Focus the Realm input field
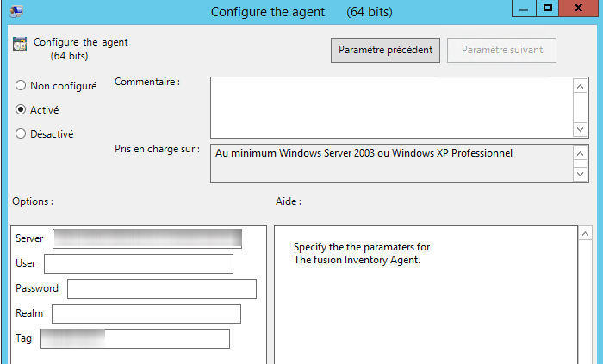 click(x=146, y=313)
